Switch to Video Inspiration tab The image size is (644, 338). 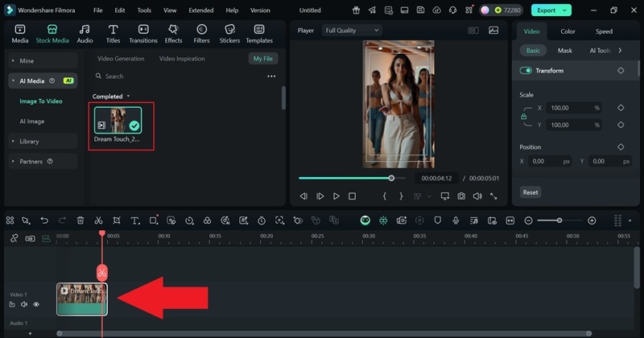[x=182, y=59]
